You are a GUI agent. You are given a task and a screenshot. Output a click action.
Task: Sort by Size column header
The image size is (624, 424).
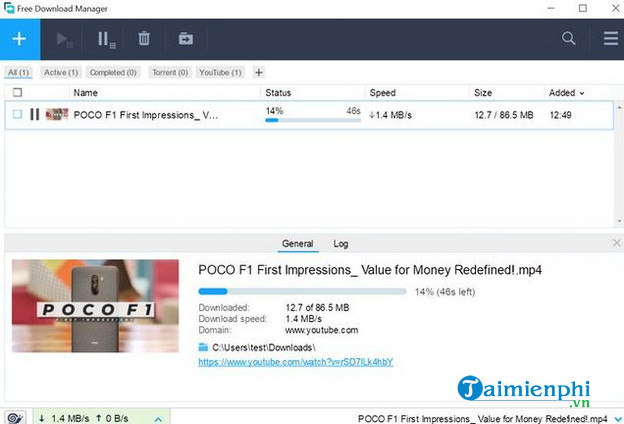(x=483, y=93)
